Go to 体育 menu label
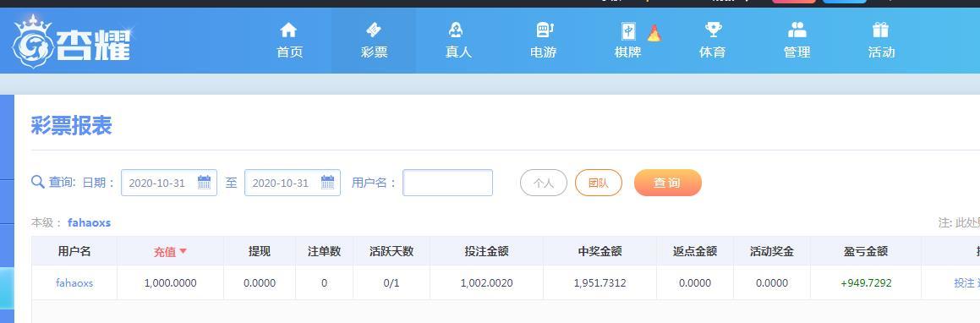 [712, 52]
